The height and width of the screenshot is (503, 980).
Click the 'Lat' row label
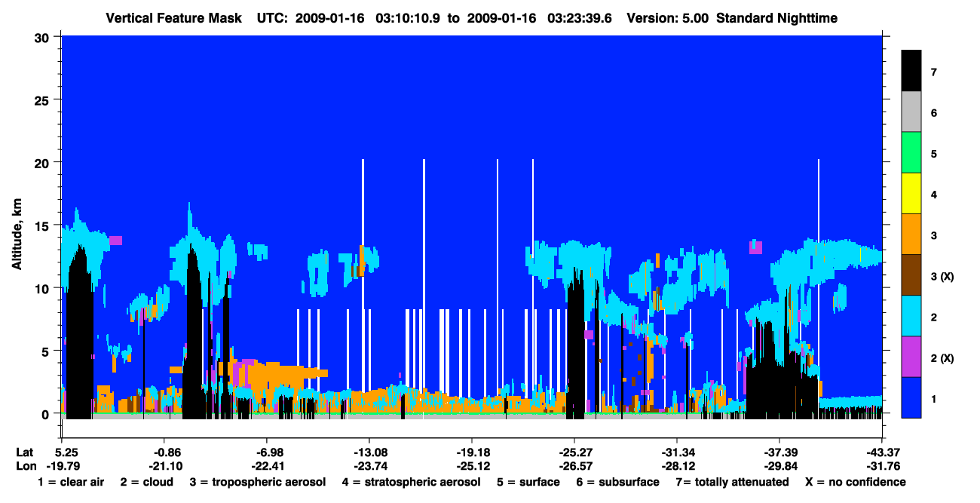point(25,452)
